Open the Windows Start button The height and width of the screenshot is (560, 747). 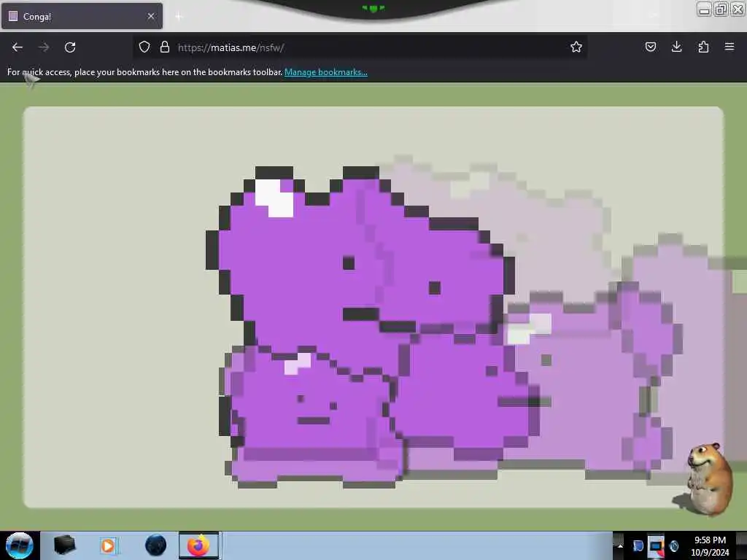pos(20,545)
